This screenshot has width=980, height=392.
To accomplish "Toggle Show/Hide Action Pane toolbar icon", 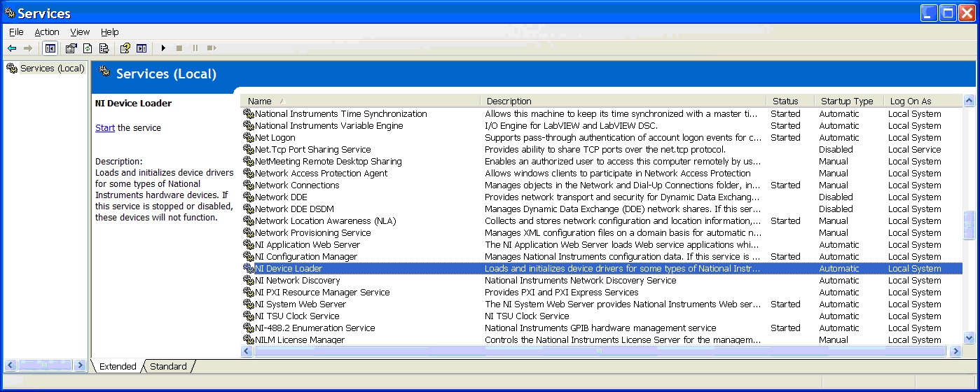I will pos(142,48).
